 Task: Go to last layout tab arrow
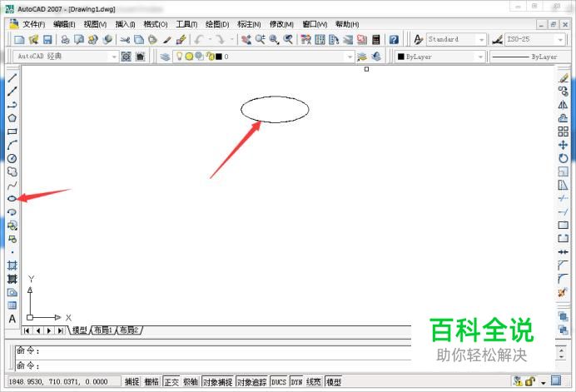pyautogui.click(x=60, y=330)
